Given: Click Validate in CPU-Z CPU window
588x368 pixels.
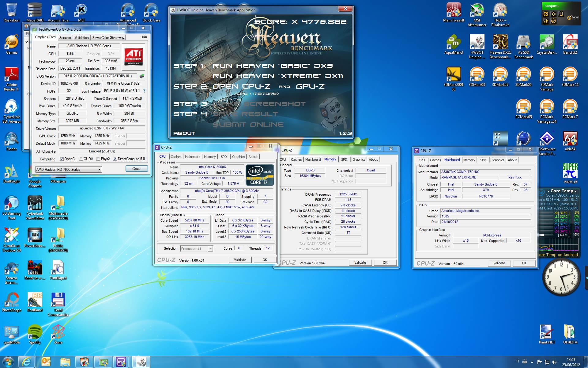Looking at the screenshot, I should click(x=240, y=260).
